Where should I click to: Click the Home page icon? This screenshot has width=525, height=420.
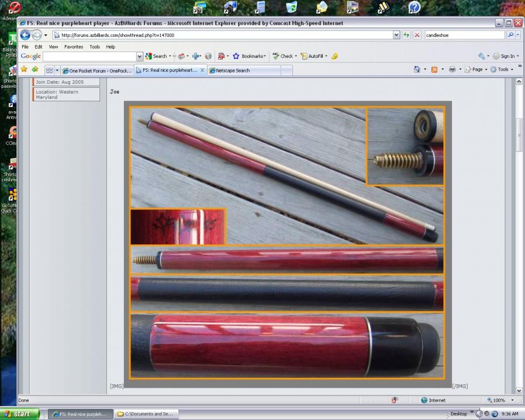pos(416,69)
